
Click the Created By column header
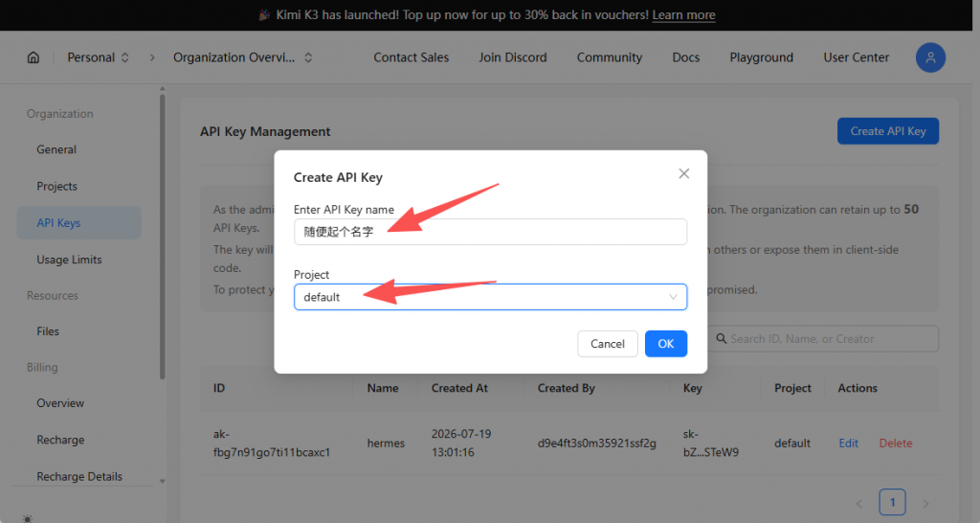[566, 388]
